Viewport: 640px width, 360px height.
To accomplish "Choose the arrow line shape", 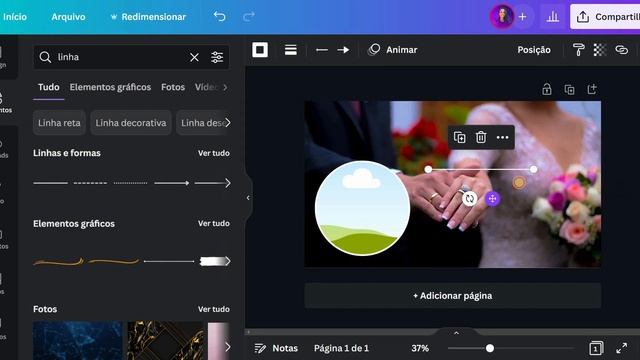I will coord(171,183).
